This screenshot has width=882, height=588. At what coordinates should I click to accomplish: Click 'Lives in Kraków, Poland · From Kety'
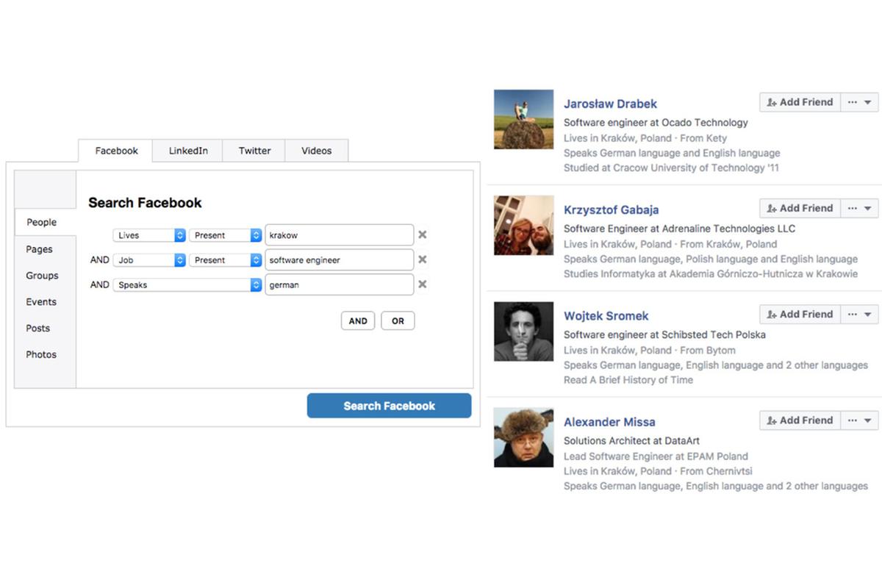coord(645,138)
